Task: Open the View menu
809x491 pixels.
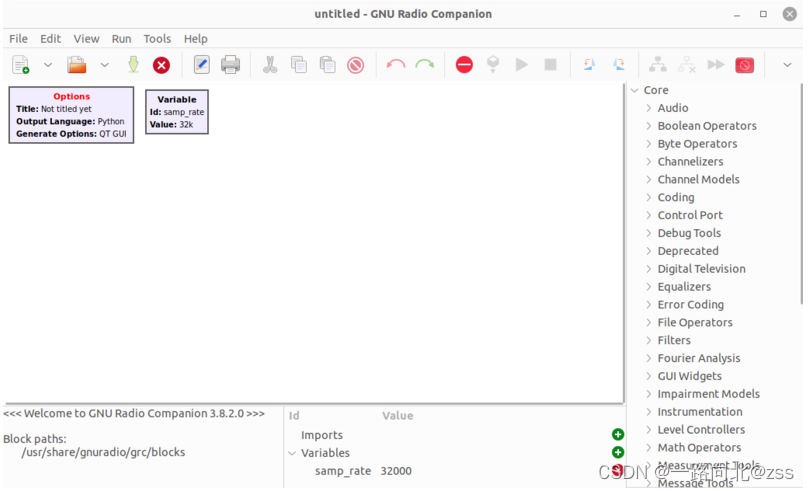Action: point(86,39)
